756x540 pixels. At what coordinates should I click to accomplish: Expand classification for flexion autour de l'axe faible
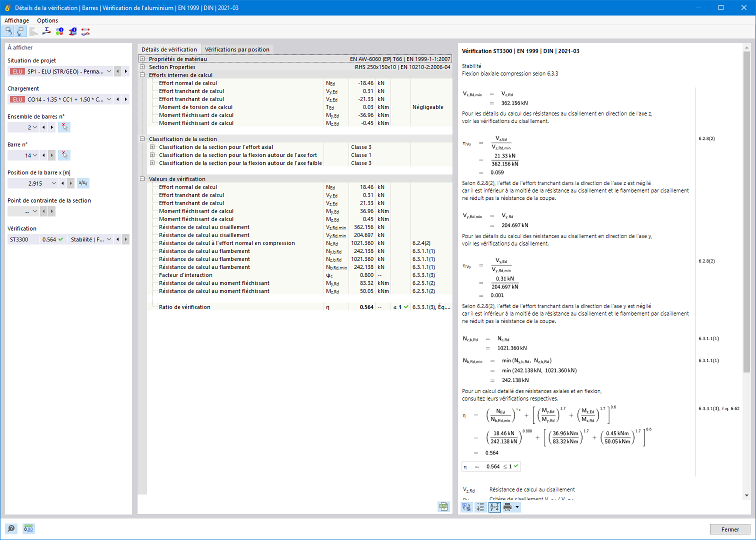click(152, 163)
